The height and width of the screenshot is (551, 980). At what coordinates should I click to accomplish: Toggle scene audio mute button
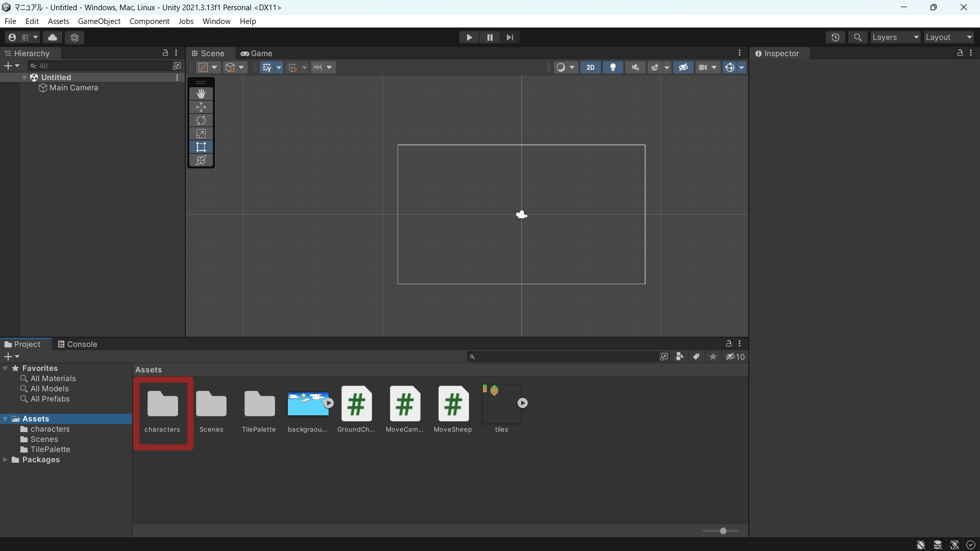tap(635, 67)
